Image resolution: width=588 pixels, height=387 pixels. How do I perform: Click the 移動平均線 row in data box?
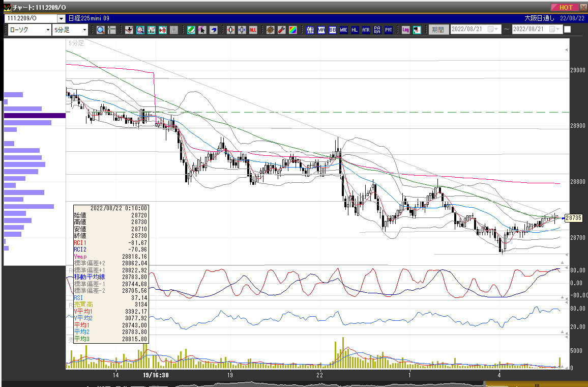click(x=110, y=277)
